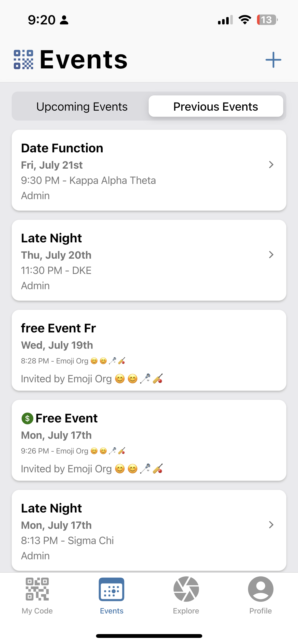
Task: Expand Late Night Sigma Chi chevron
Action: coord(271,525)
